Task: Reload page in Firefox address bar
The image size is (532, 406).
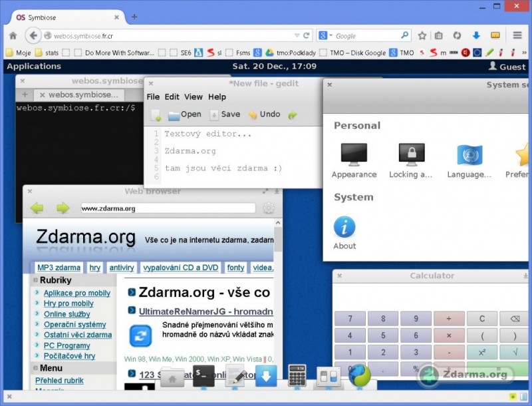Action: click(306, 35)
